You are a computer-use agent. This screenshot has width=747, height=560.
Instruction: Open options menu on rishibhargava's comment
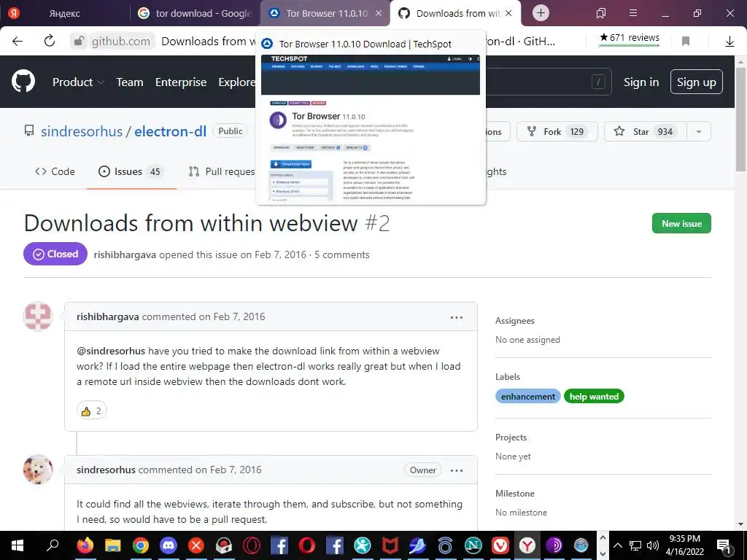coord(457,317)
